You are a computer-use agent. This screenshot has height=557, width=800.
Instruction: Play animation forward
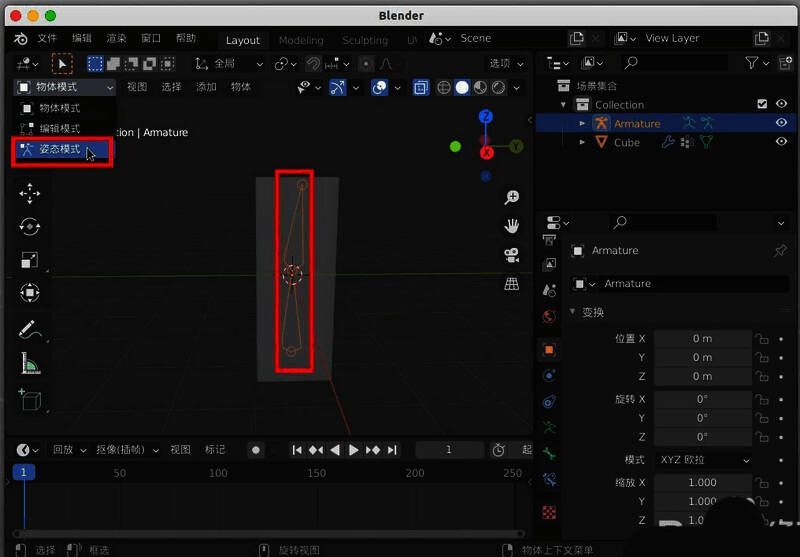coord(354,450)
